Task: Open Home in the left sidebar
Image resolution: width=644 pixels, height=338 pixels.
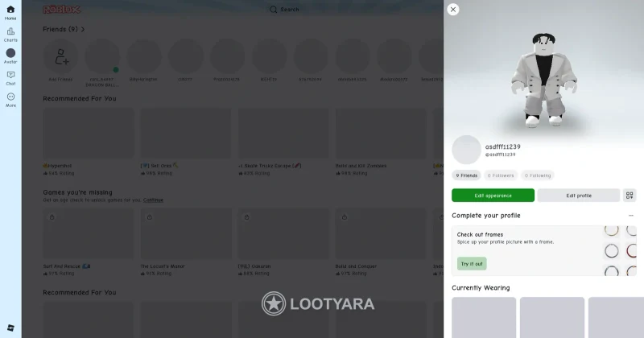Action: 10,13
